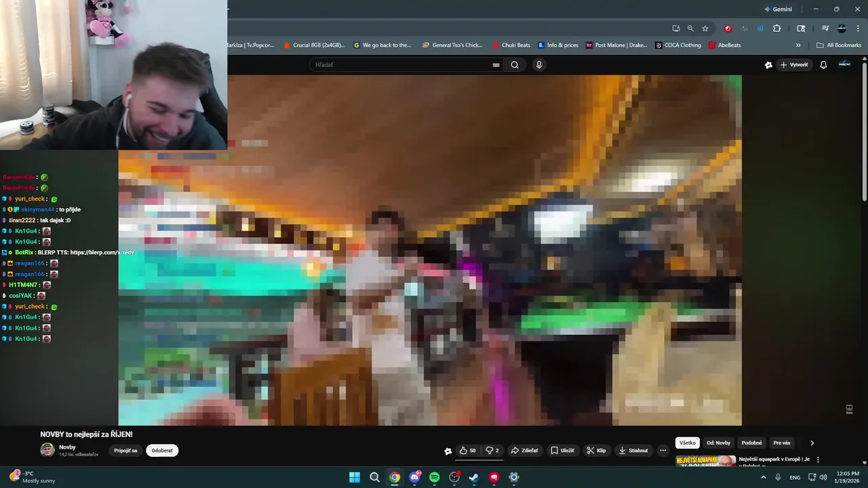Open the volume icon in system tray
Screen dimensions: 868x488
click(x=823, y=477)
